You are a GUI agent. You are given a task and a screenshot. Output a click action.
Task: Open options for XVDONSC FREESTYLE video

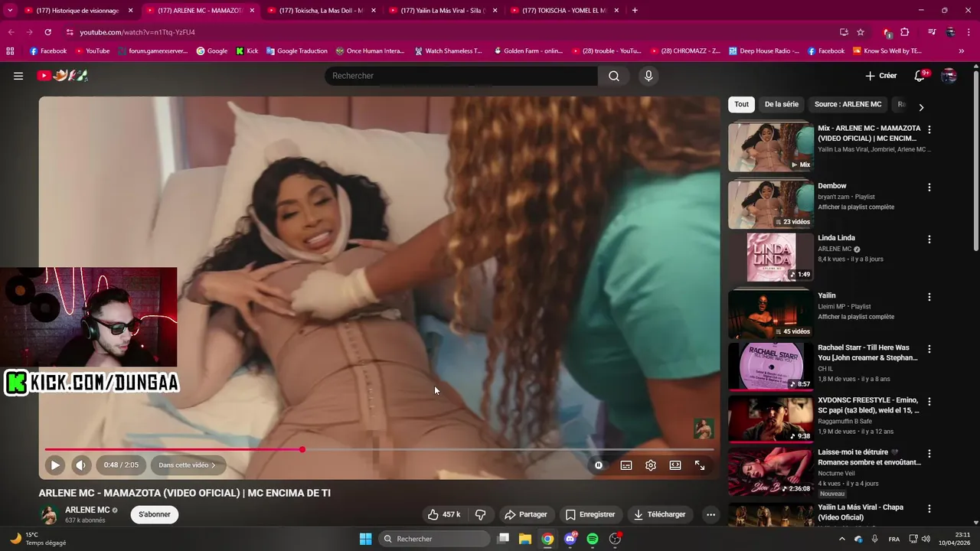point(929,401)
